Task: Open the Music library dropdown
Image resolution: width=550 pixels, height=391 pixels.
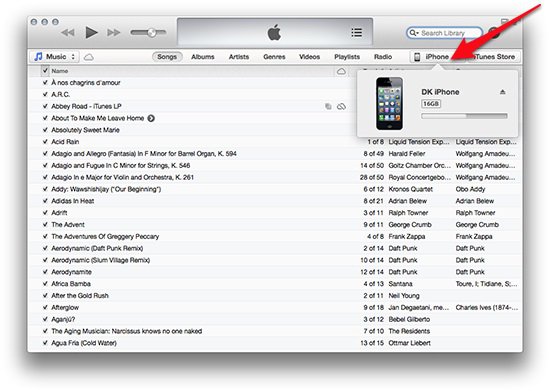Action: pyautogui.click(x=54, y=57)
